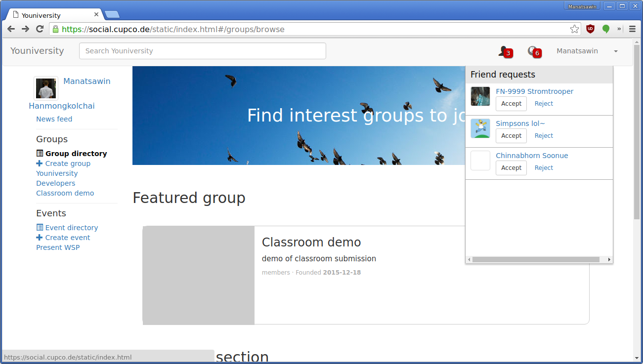Click the green Hangouts extension icon
This screenshot has height=364, width=643.
605,29
